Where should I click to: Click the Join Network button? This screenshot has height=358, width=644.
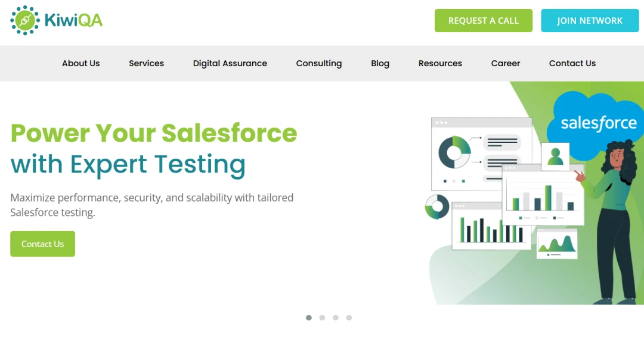click(589, 21)
